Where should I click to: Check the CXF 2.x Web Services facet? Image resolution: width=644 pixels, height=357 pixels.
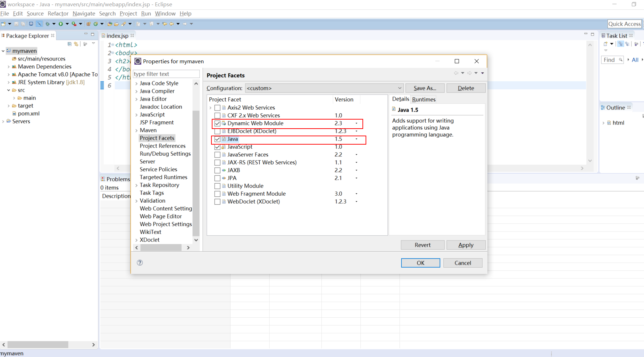pyautogui.click(x=217, y=115)
